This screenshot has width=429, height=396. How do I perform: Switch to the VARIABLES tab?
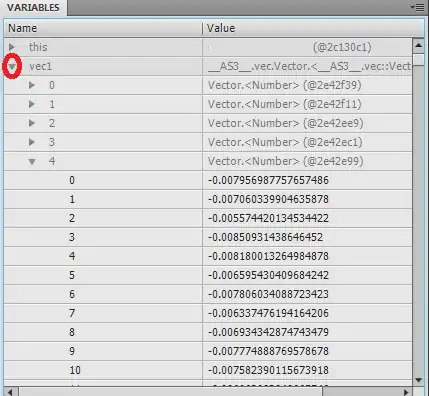click(33, 7)
